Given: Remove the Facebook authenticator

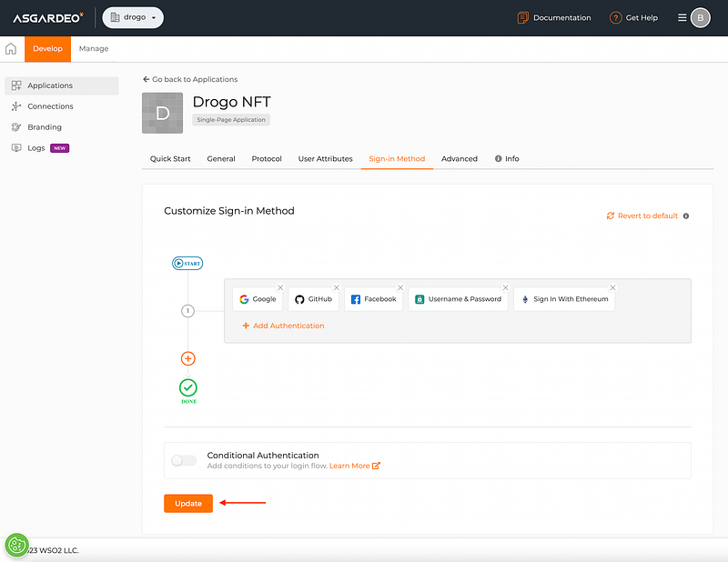Looking at the screenshot, I should click(400, 287).
